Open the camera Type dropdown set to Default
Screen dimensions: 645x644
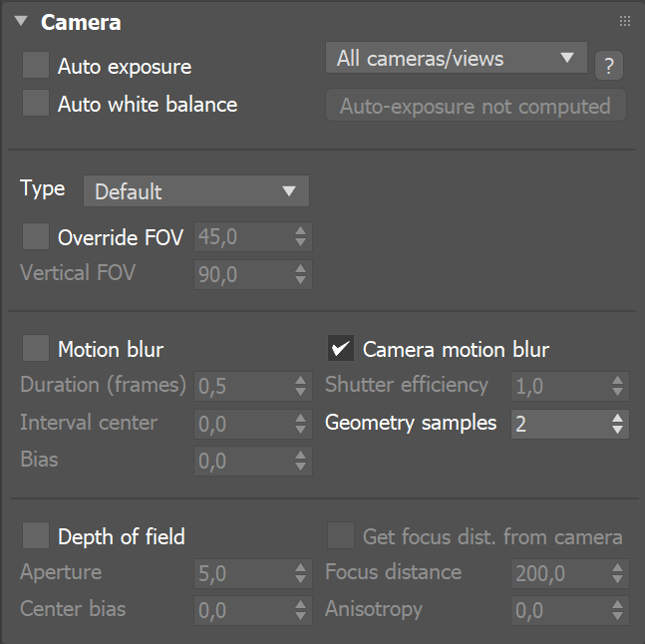pos(196,191)
